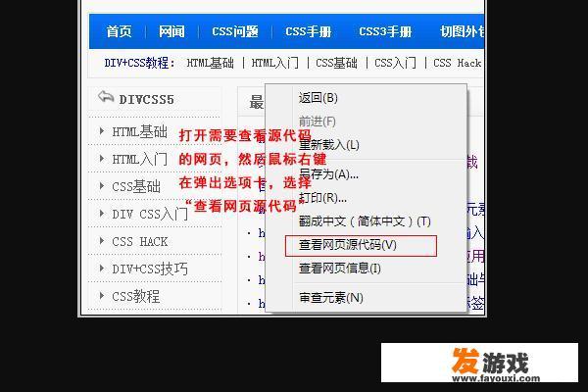The height and width of the screenshot is (392, 588).
Task: Open HTML基础 in the sidebar list
Action: click(139, 132)
